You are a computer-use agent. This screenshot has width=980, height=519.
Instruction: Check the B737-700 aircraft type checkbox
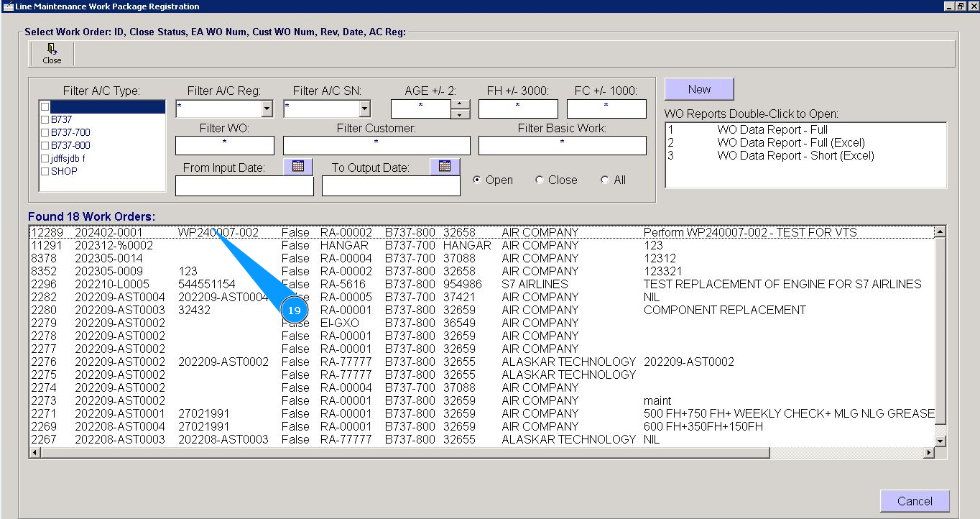pos(45,133)
